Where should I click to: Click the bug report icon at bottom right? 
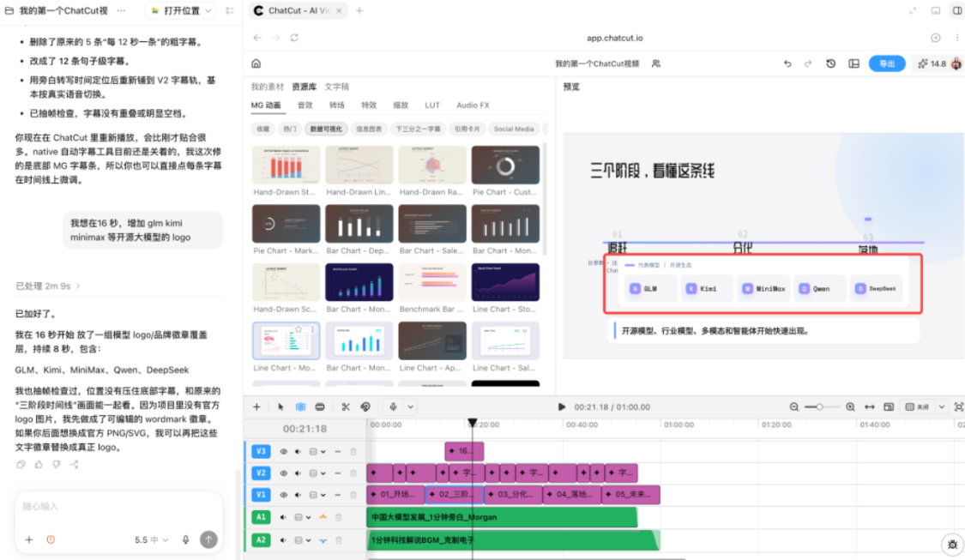(x=953, y=544)
